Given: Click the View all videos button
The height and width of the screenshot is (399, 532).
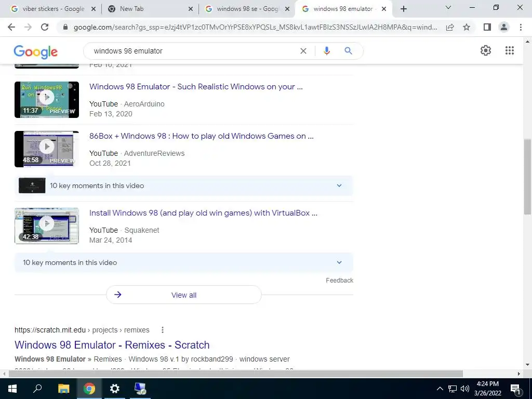Looking at the screenshot, I should (x=183, y=295).
